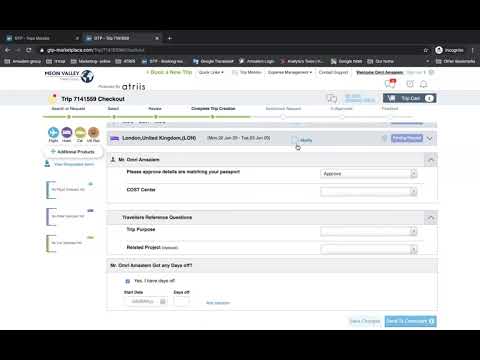The width and height of the screenshot is (480, 360).
Task: Click the Select step marker on progress bar
Action: tap(114, 117)
